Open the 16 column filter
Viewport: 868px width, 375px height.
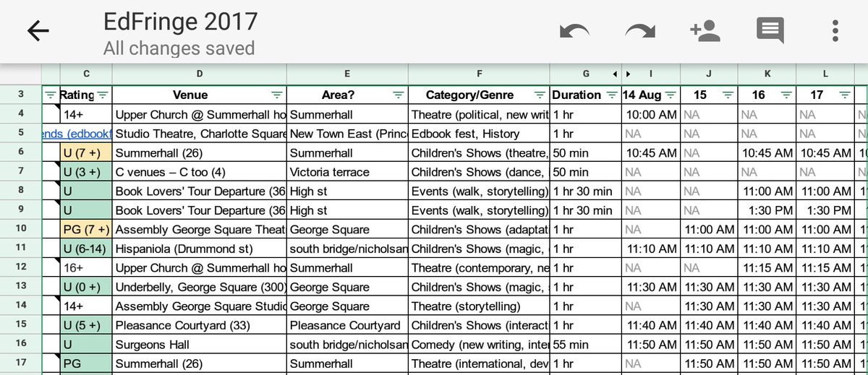(786, 95)
